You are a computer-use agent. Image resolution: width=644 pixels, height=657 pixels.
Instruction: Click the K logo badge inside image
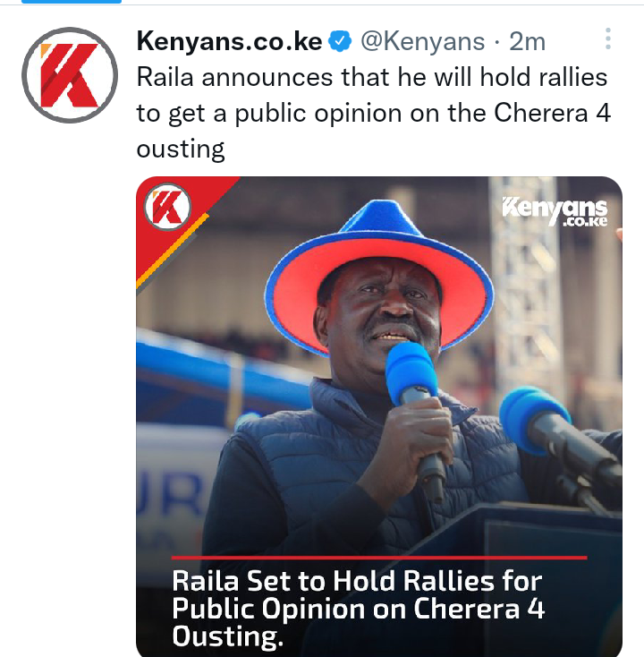tap(167, 207)
